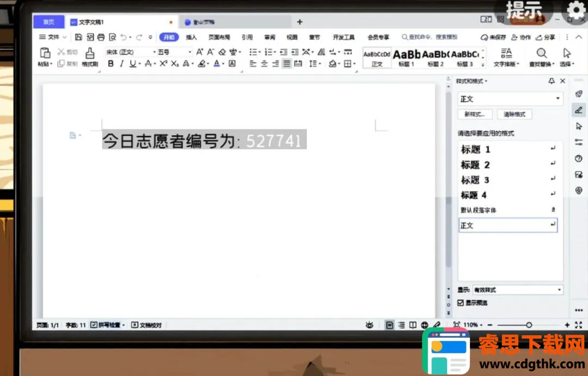Adjust the zoom slider handle in status bar
This screenshot has width=588, height=376.
tap(529, 325)
